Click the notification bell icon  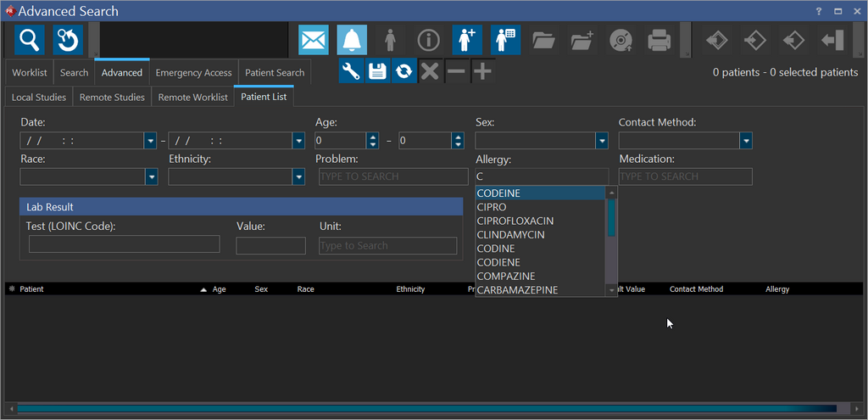pos(352,40)
